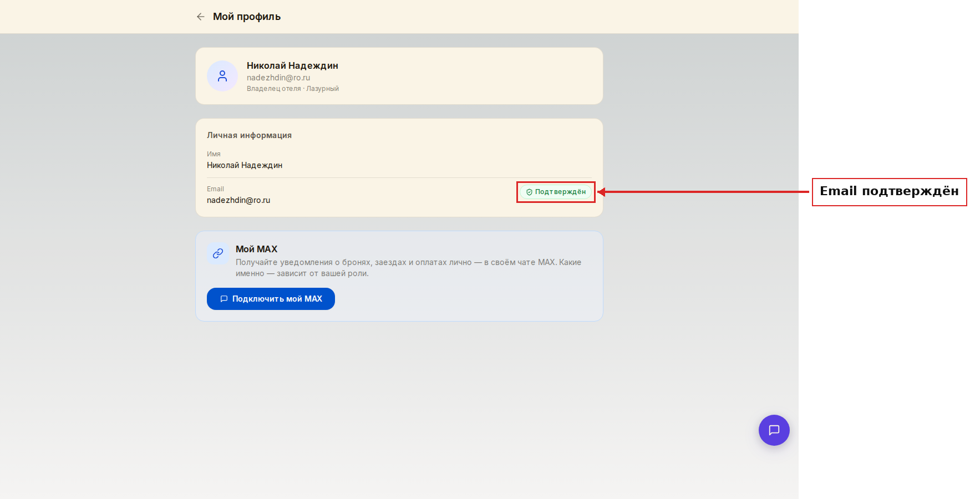This screenshot has height=499, width=980.
Task: Click the Email field label
Action: (x=215, y=189)
